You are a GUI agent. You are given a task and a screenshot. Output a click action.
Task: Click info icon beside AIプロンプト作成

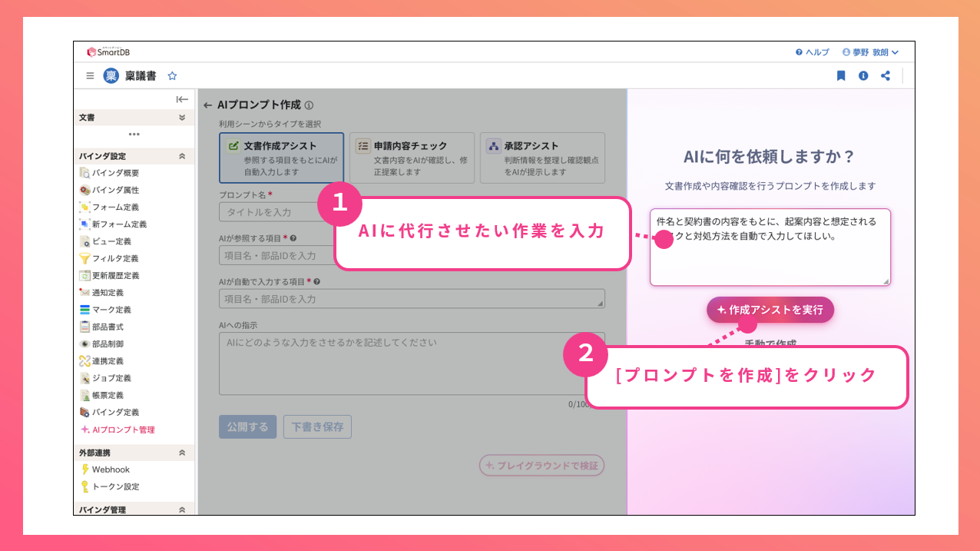click(x=309, y=105)
